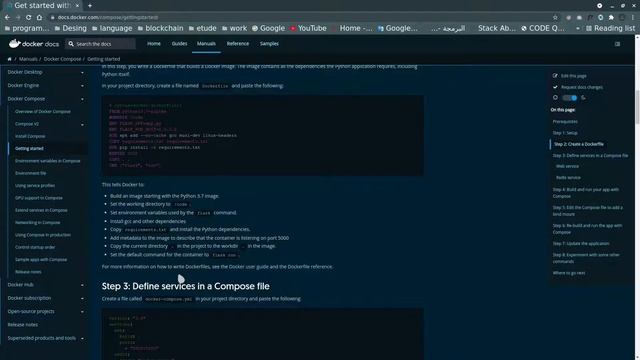Viewport: 640px width, 360px height.
Task: Open the blockchain bookmark folder
Action: coord(160,28)
